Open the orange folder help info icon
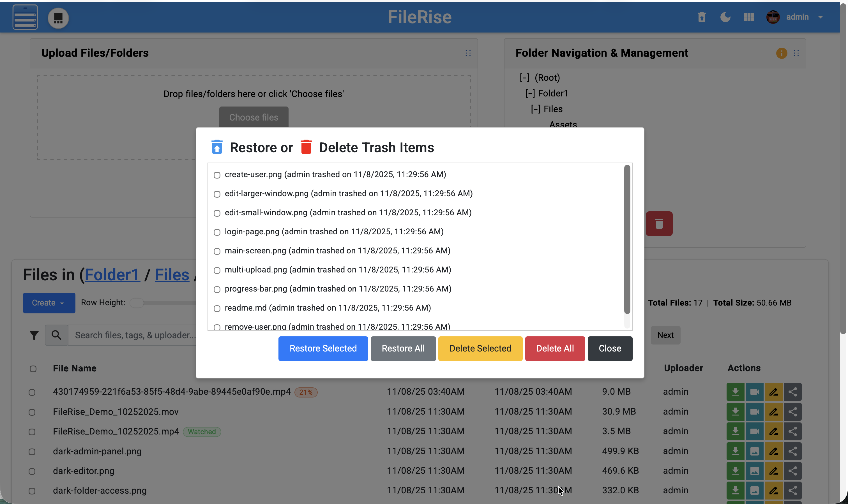848x504 pixels. [x=782, y=53]
